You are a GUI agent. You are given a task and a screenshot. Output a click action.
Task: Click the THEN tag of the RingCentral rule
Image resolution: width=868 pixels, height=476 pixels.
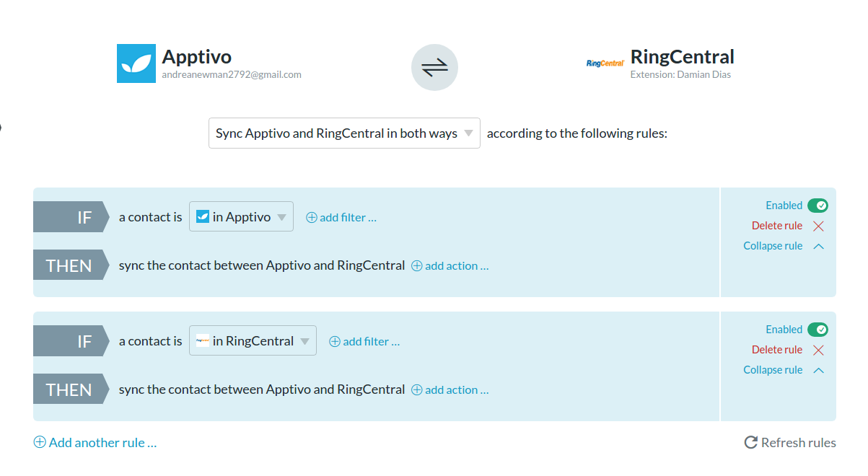[71, 389]
